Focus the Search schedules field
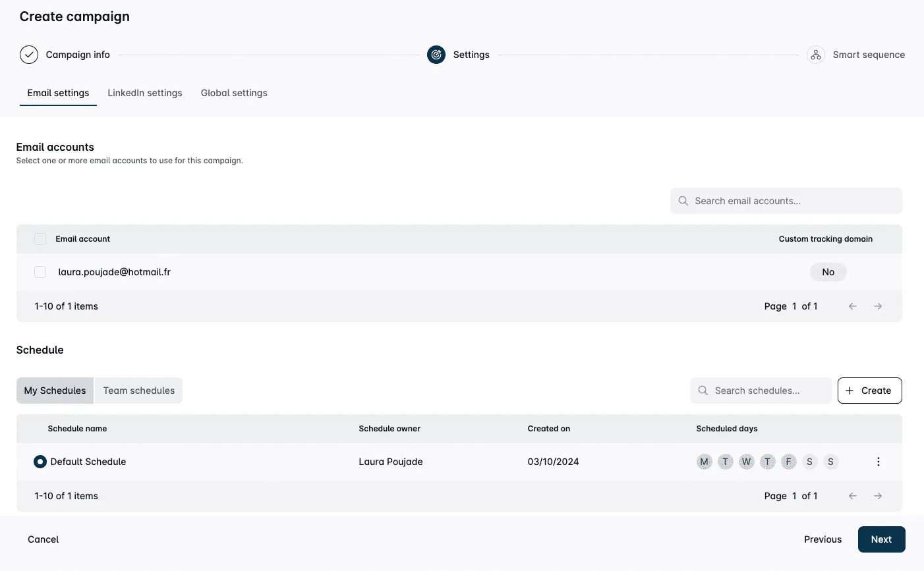 [x=761, y=391]
